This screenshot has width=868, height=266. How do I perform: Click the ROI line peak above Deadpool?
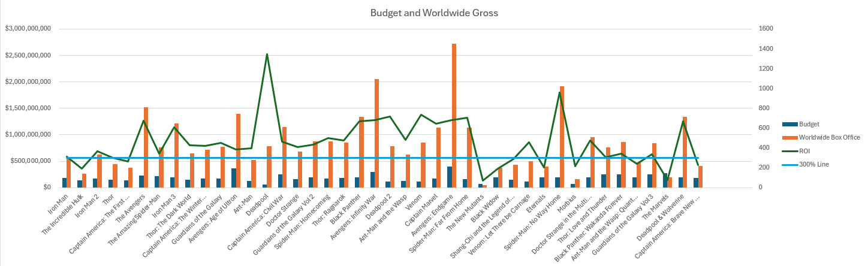pos(266,55)
